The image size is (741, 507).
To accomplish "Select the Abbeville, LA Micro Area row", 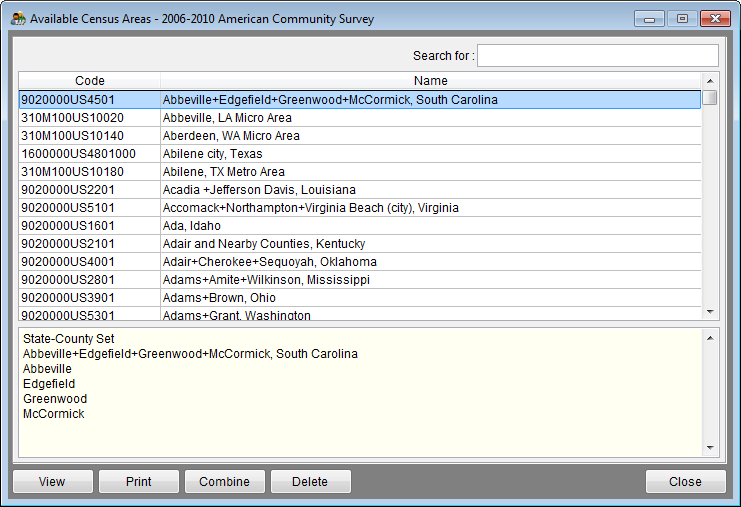I will pos(227,118).
